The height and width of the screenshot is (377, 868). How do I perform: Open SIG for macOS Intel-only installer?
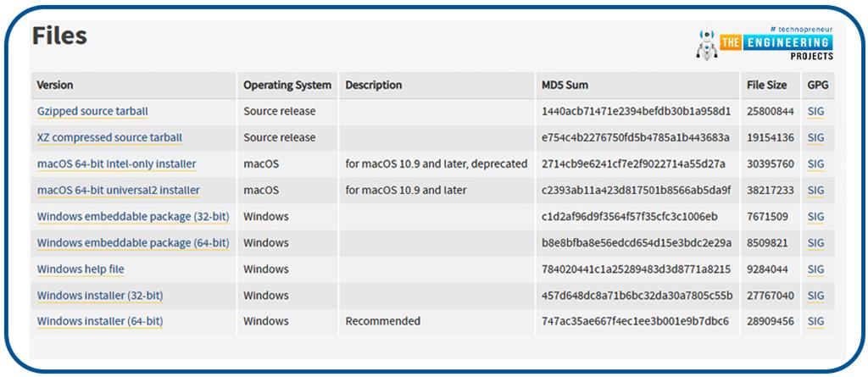click(x=815, y=164)
